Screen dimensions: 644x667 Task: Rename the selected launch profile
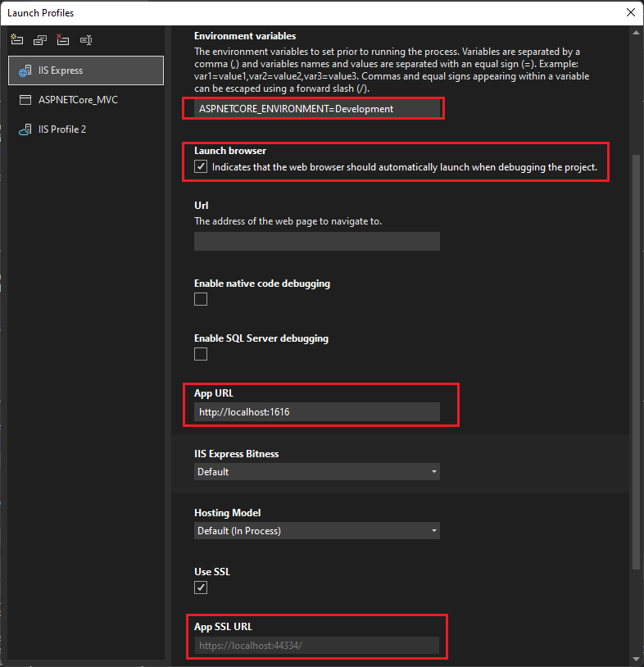click(85, 39)
